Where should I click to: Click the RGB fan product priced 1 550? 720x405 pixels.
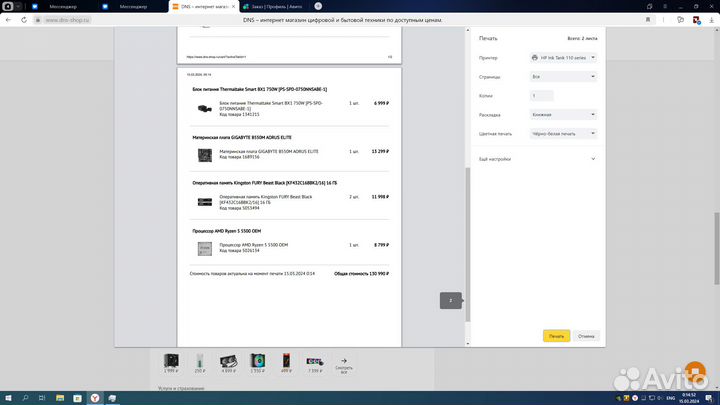point(258,362)
